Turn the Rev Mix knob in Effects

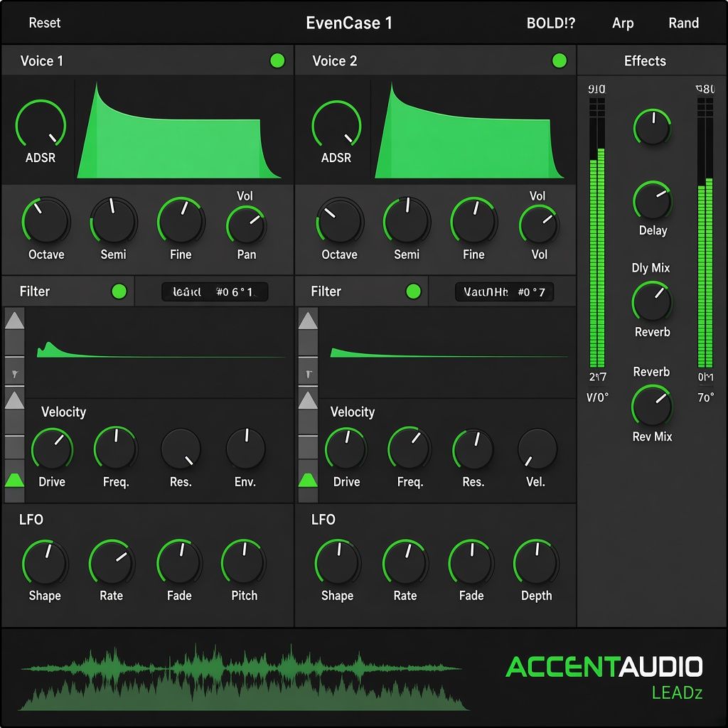pos(652,405)
